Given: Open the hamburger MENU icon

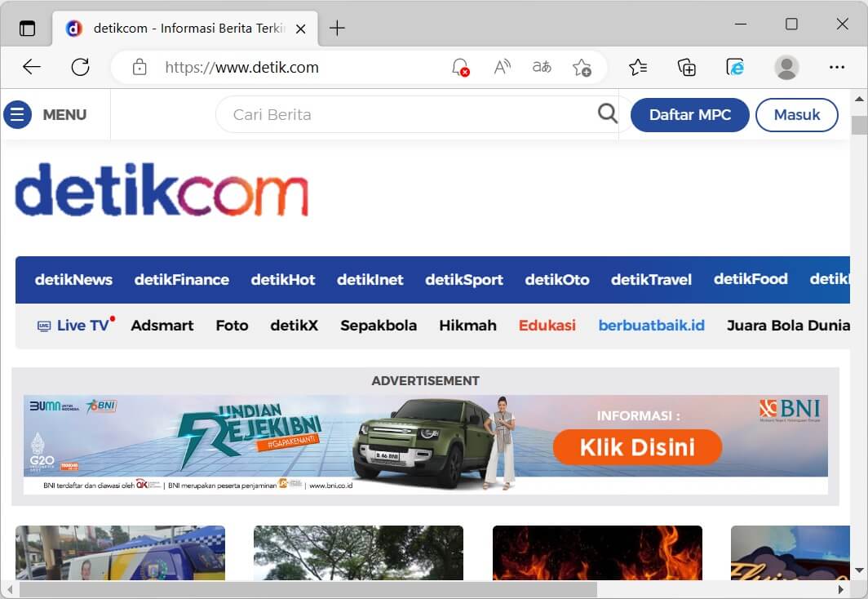Looking at the screenshot, I should pyautogui.click(x=17, y=115).
